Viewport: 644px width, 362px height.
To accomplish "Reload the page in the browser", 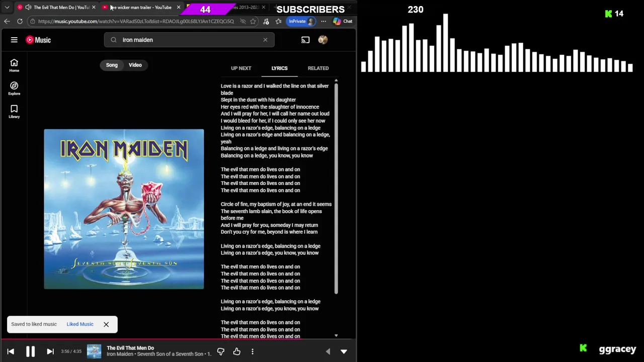I will pyautogui.click(x=20, y=21).
